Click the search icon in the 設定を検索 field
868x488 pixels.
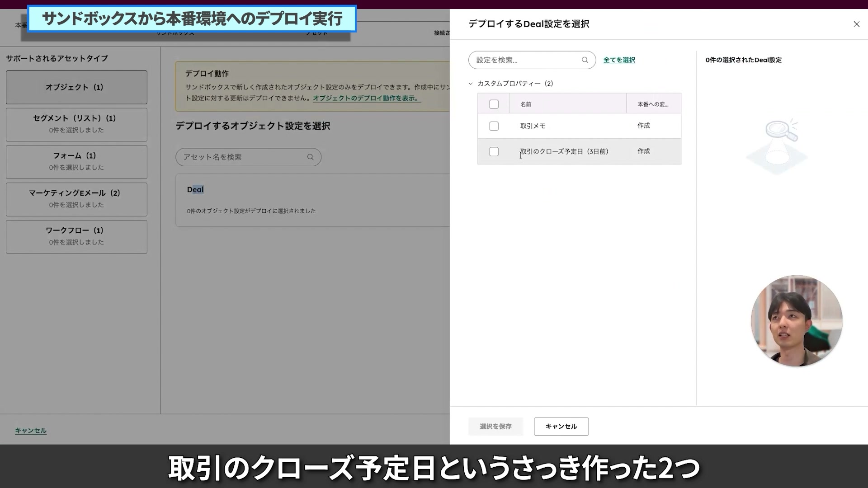pos(585,60)
